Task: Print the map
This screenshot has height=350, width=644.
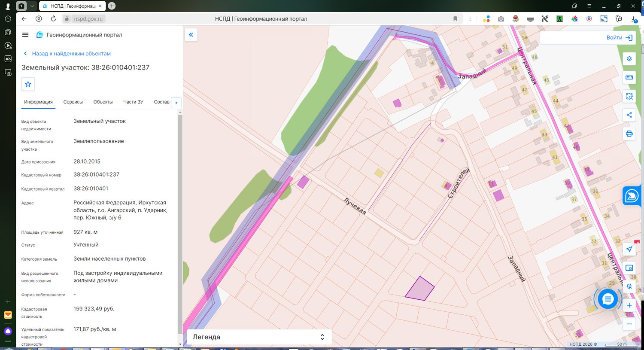Action: point(629,134)
